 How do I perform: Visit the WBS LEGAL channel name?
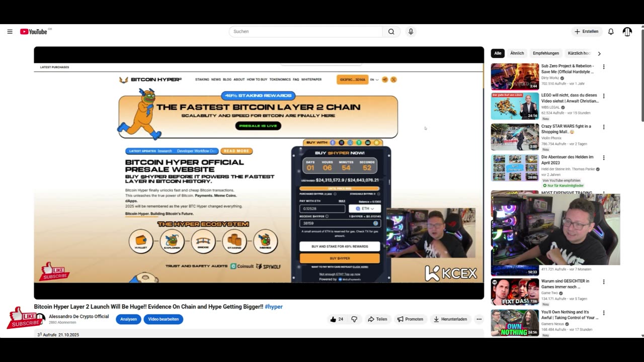pos(551,108)
